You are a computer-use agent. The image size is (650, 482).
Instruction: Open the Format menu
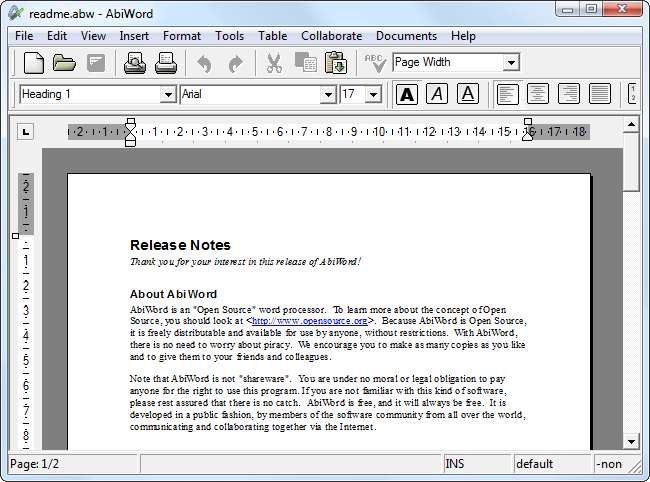point(182,36)
